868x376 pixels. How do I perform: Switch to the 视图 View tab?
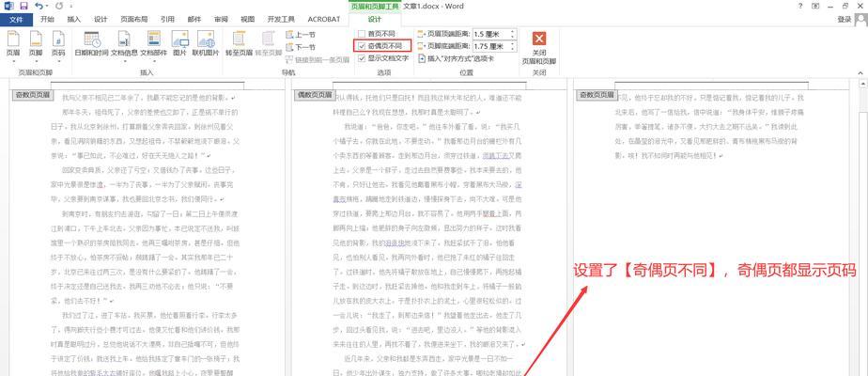(x=247, y=19)
